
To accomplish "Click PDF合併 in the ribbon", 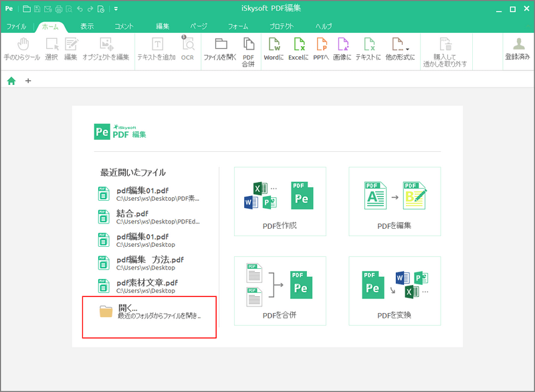I will 248,52.
